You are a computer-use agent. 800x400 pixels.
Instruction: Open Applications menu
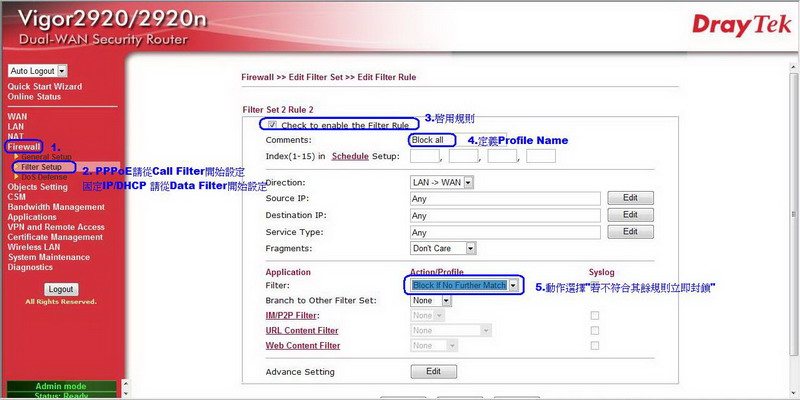pos(32,217)
